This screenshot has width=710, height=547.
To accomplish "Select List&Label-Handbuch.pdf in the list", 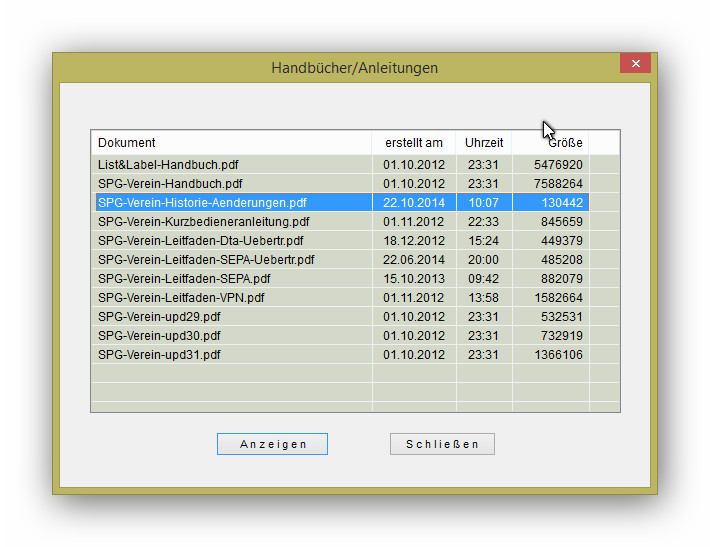I will click(x=168, y=165).
